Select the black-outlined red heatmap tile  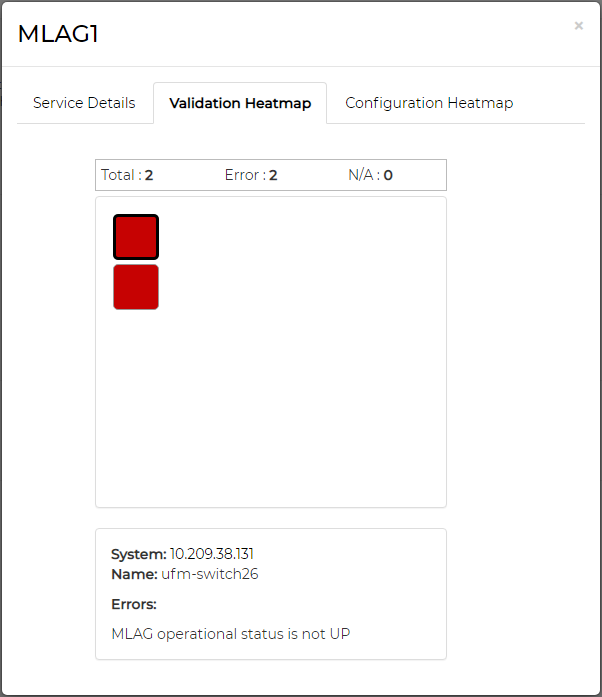point(136,237)
